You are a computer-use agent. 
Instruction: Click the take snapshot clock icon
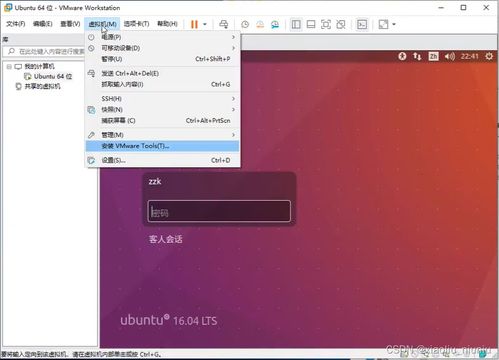coord(245,24)
